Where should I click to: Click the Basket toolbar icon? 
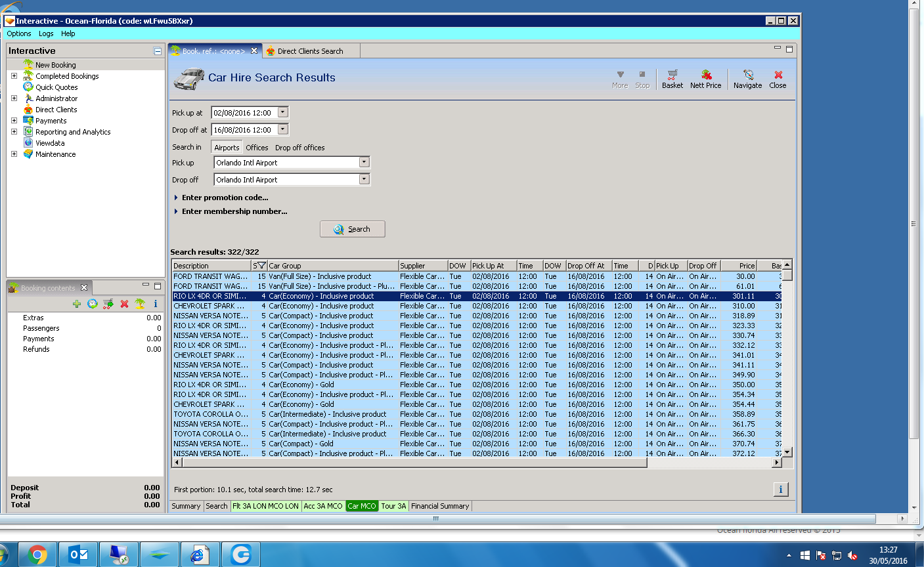tap(672, 79)
